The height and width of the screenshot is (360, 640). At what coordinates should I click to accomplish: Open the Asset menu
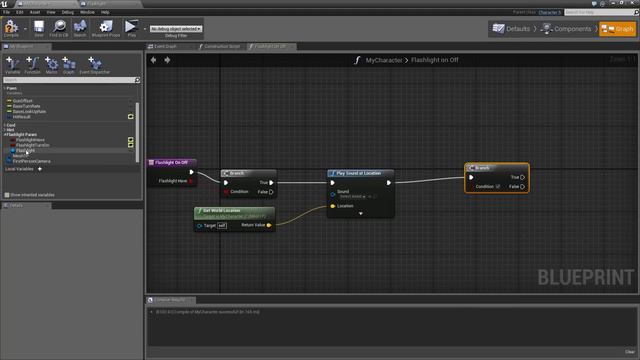pyautogui.click(x=35, y=12)
